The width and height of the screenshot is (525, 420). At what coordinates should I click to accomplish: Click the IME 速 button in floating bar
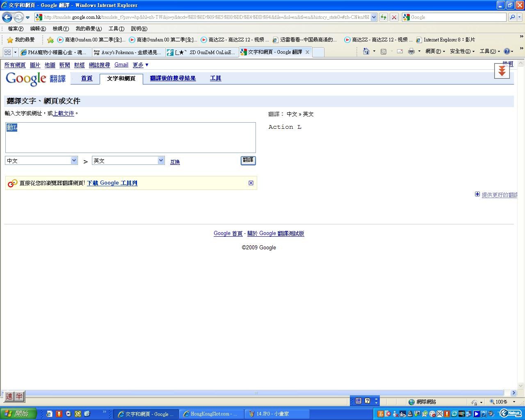(x=9, y=396)
